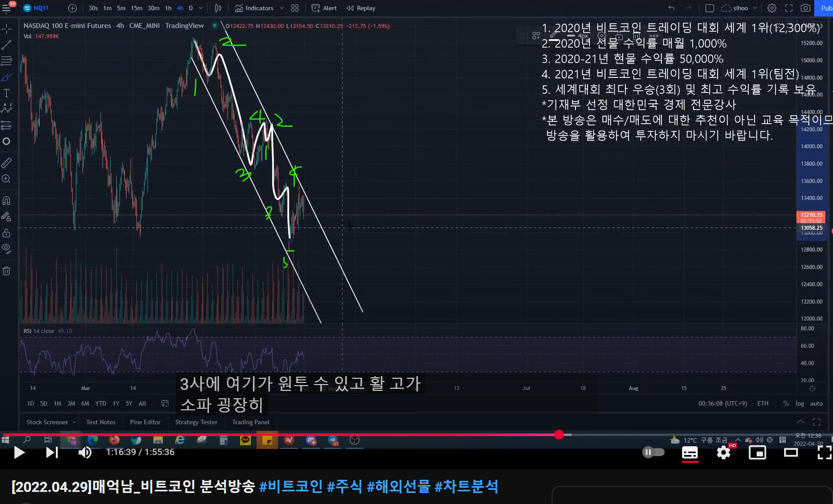The width and height of the screenshot is (833, 504).
Task: Open the Pine Editor tab
Action: pos(145,422)
